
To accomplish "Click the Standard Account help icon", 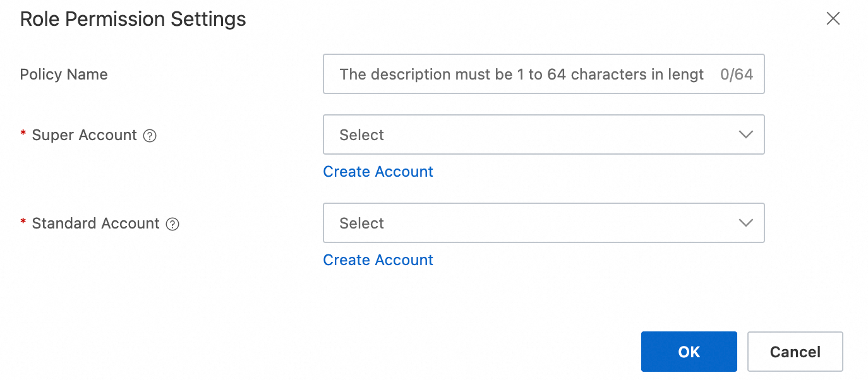I will pos(172,224).
